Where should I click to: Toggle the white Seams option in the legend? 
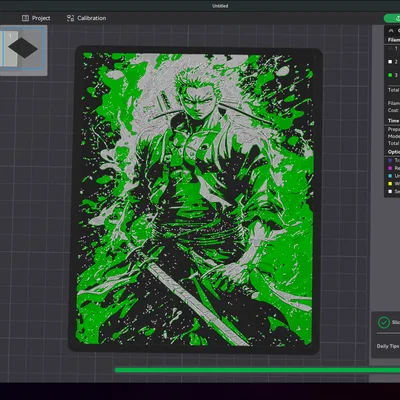tap(390, 191)
